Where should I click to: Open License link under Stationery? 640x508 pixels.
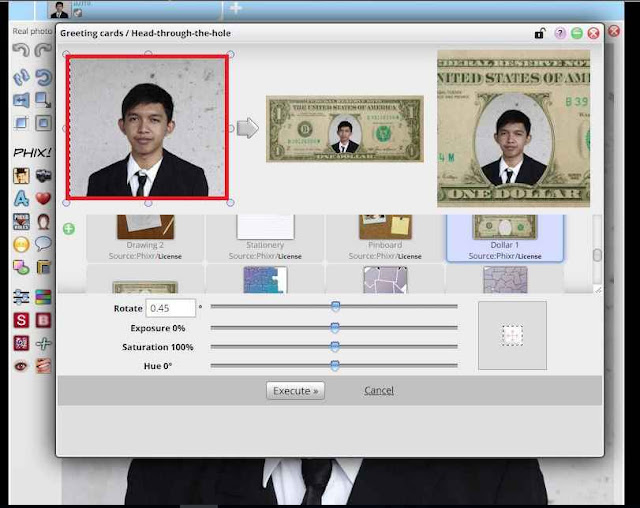click(289, 257)
